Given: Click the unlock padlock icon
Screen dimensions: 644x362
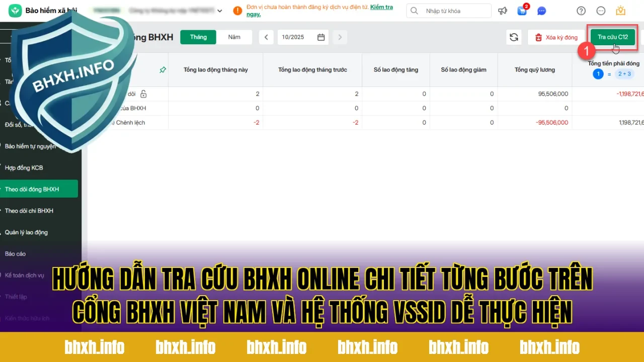Looking at the screenshot, I should [143, 94].
